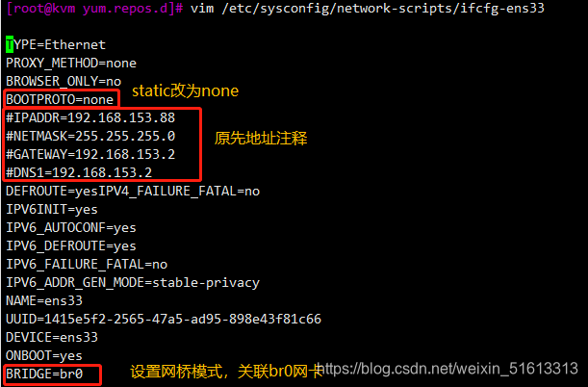Click the UUID line in the config

(x=164, y=319)
